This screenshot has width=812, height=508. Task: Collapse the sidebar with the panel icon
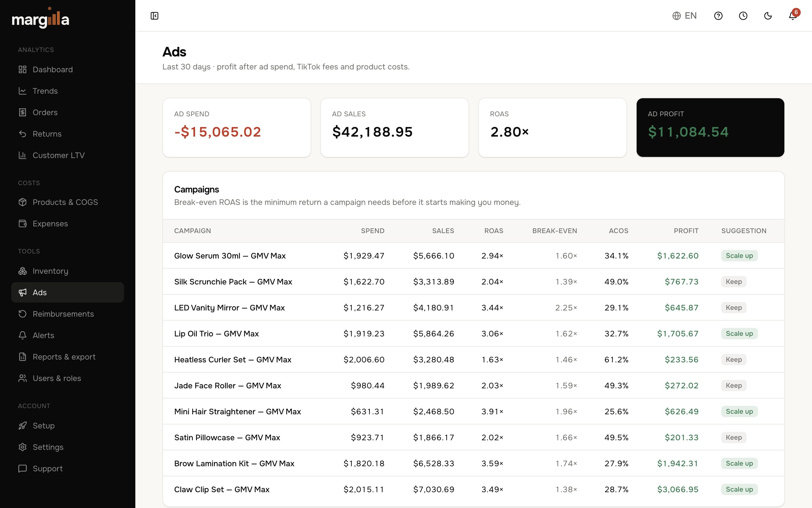tap(154, 16)
